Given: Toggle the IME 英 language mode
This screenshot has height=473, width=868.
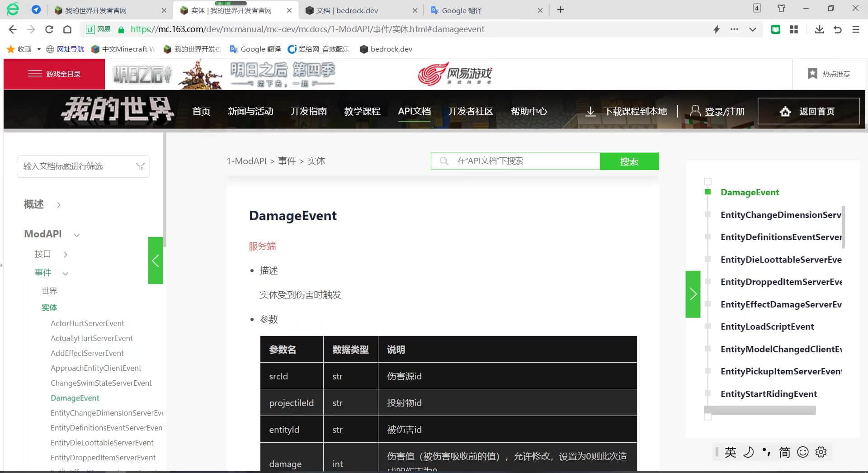Looking at the screenshot, I should [x=731, y=452].
